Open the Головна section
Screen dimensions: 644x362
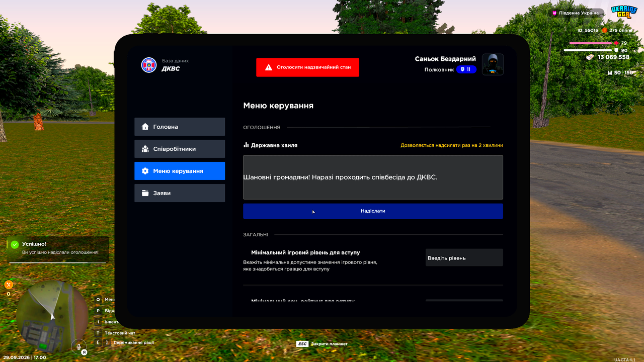pos(180,127)
